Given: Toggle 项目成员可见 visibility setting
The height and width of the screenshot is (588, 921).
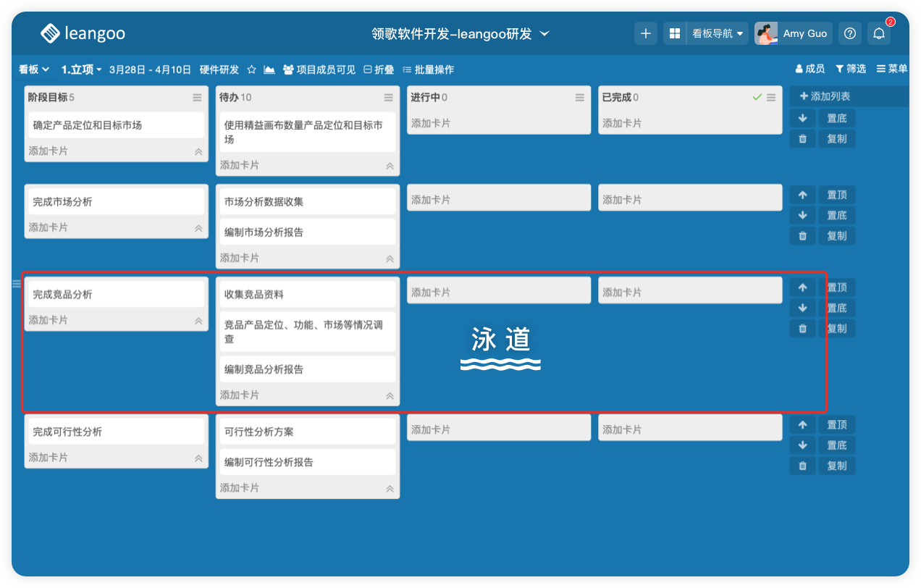Looking at the screenshot, I should tap(319, 70).
